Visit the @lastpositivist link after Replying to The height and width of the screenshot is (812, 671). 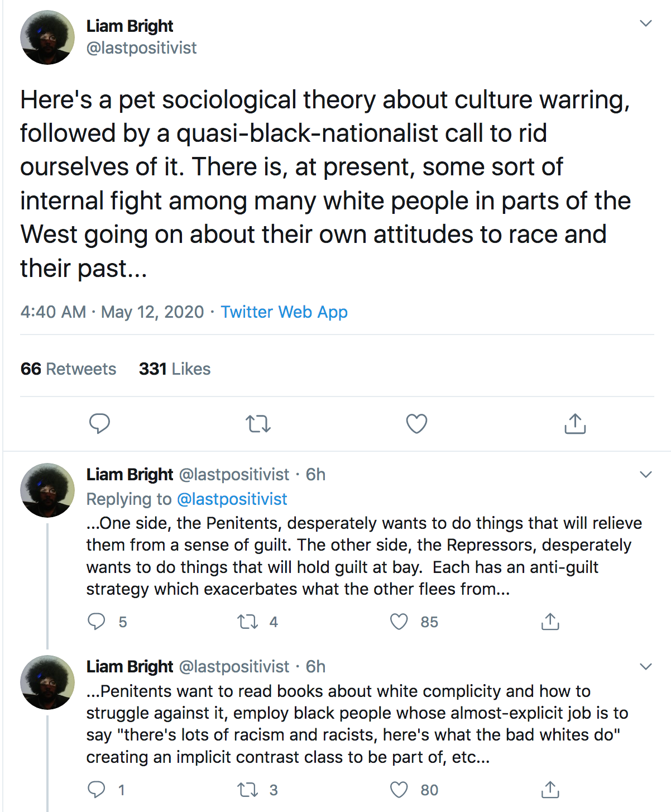coord(232,499)
